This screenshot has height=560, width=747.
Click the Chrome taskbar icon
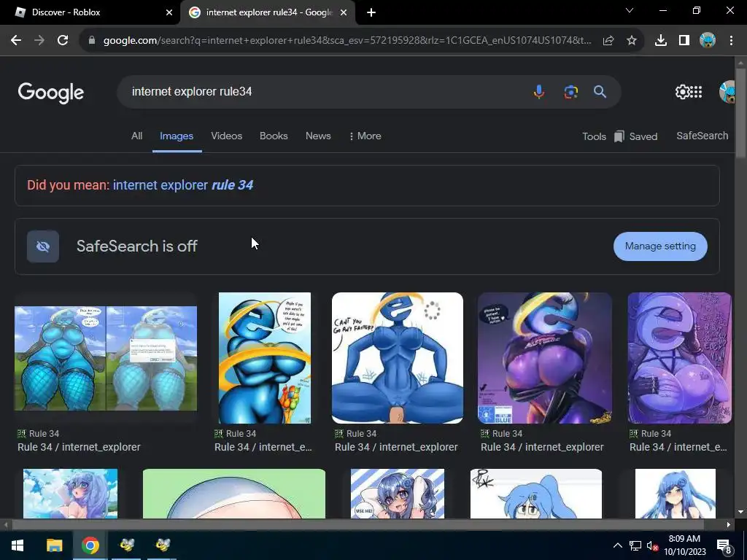pos(90,545)
